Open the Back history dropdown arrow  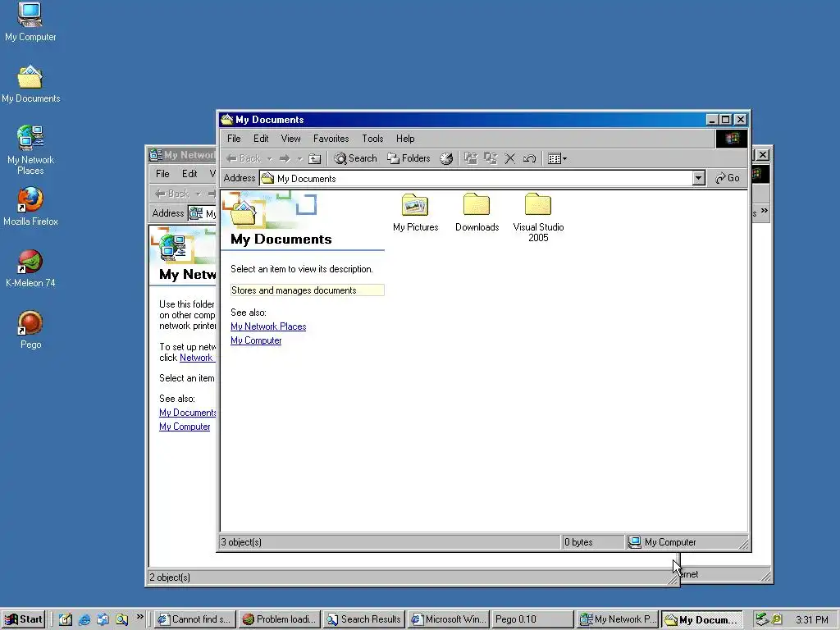click(x=269, y=158)
